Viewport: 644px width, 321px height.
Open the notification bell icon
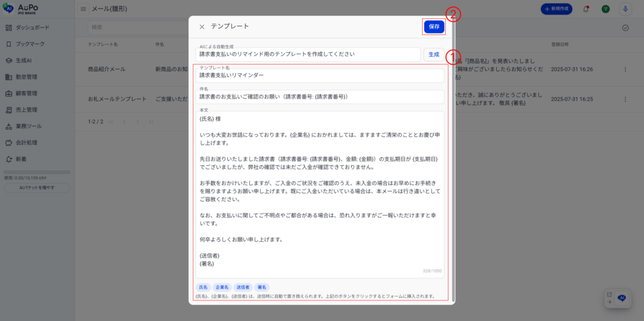(x=586, y=9)
